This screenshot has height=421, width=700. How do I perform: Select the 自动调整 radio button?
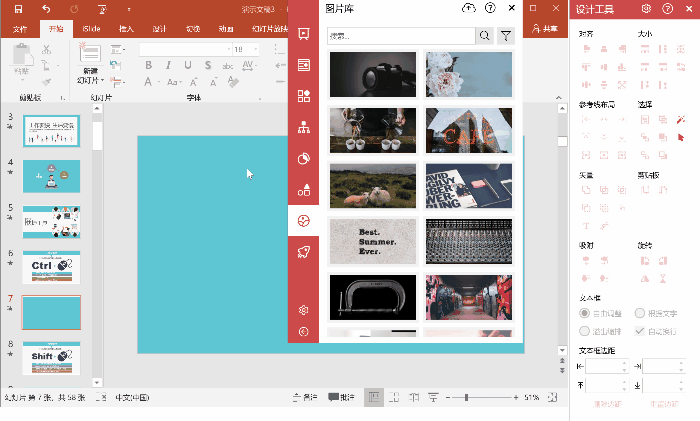(585, 314)
